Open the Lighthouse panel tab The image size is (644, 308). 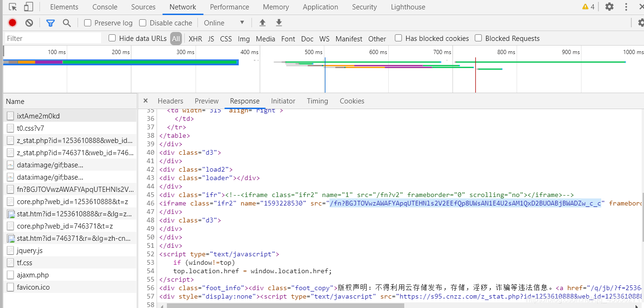pyautogui.click(x=408, y=7)
